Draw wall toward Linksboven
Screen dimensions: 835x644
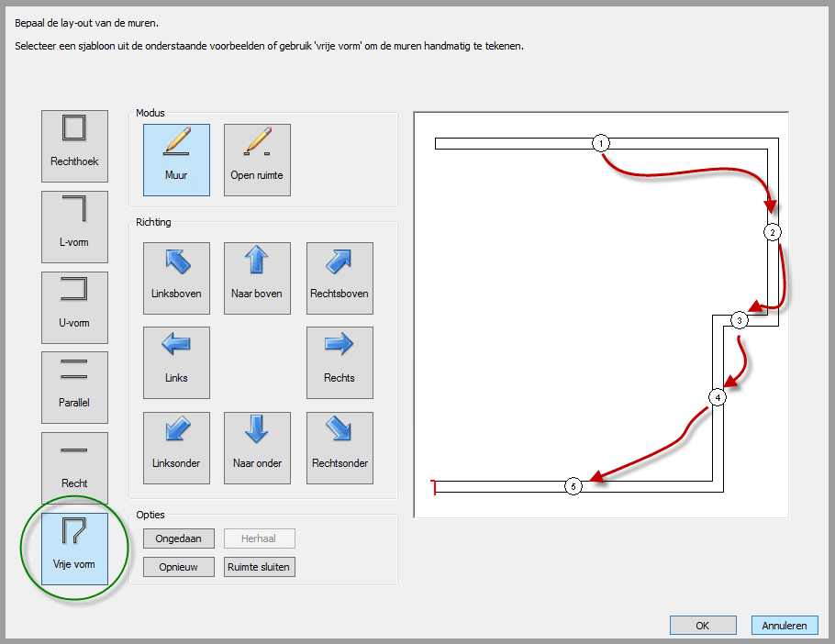point(176,278)
